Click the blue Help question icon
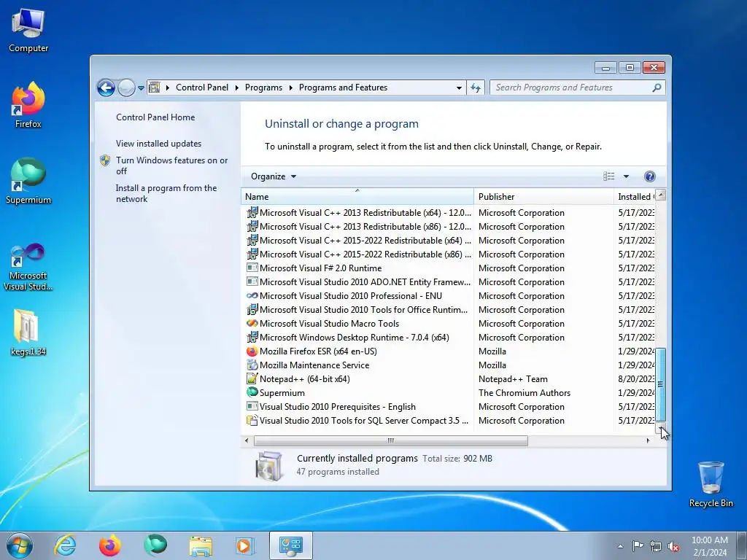The width and height of the screenshot is (747, 560). click(649, 176)
